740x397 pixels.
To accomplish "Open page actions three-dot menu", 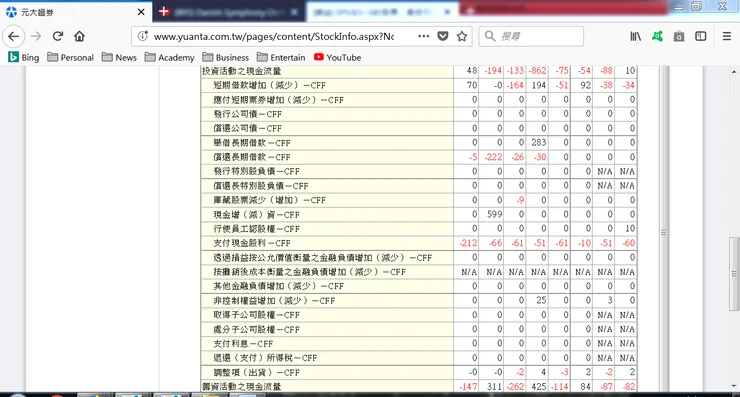I will tap(423, 36).
